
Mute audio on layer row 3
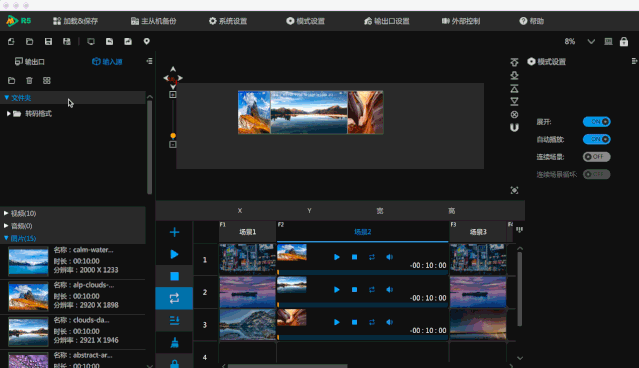tap(390, 322)
